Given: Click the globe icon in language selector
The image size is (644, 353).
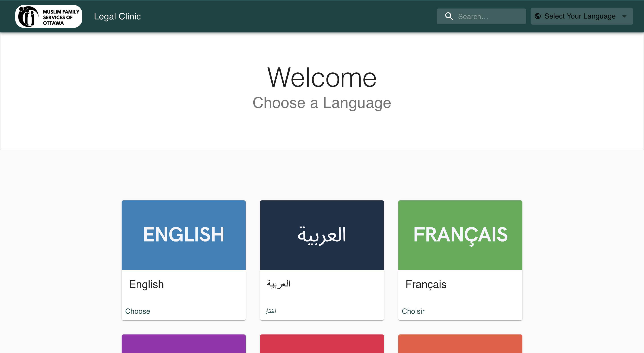Looking at the screenshot, I should pyautogui.click(x=538, y=16).
